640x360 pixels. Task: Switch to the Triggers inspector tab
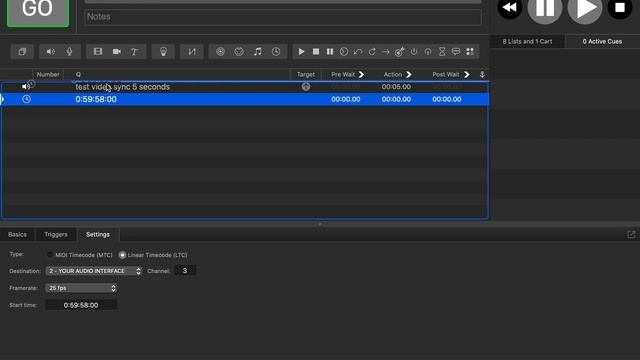pos(56,234)
